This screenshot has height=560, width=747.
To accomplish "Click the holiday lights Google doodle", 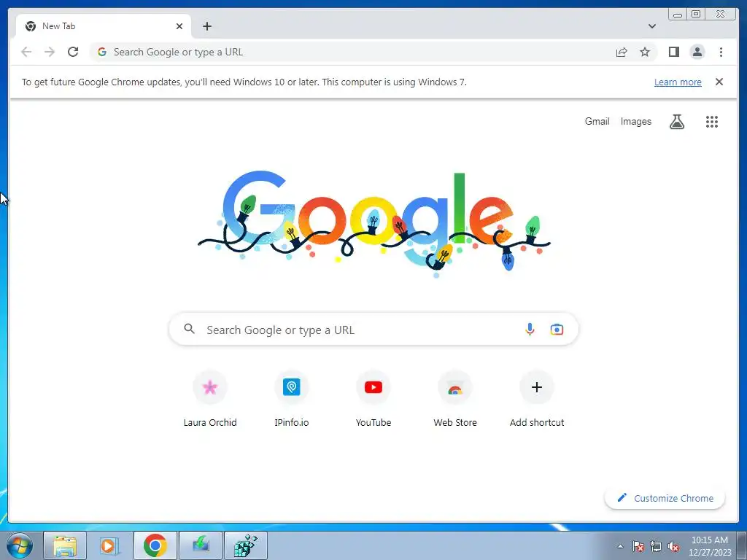I will pyautogui.click(x=374, y=224).
